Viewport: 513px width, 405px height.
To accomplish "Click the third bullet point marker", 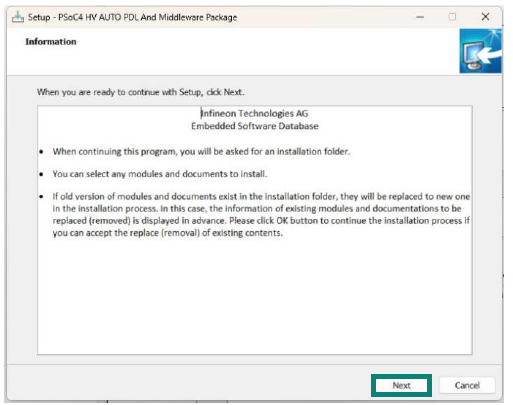I will [x=41, y=197].
